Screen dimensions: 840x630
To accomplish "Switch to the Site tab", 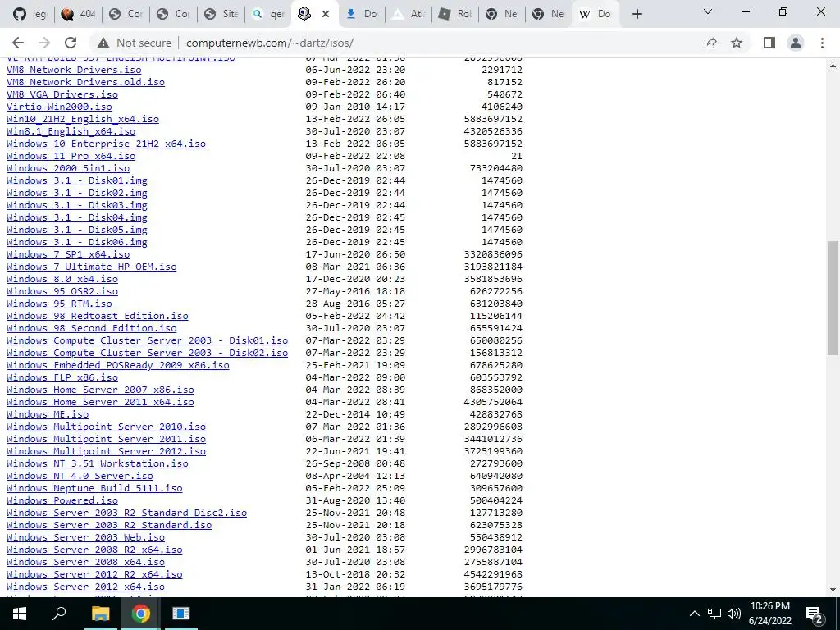I will [x=221, y=14].
